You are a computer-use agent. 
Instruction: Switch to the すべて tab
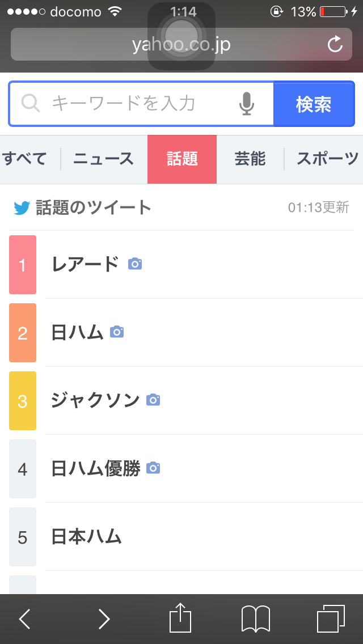[25, 159]
